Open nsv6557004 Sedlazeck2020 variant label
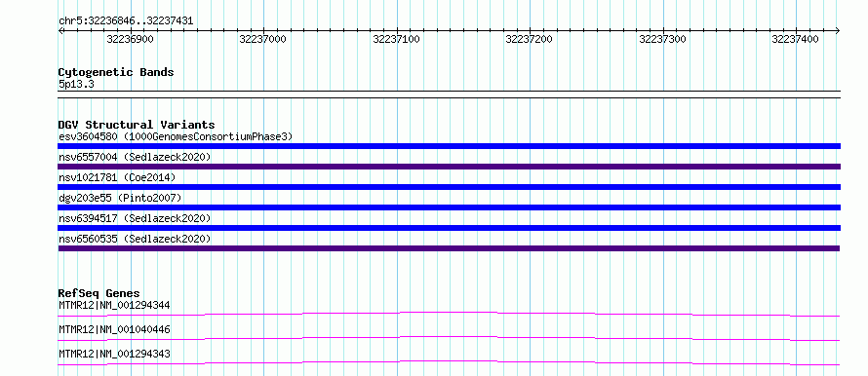868x376 pixels. (135, 157)
